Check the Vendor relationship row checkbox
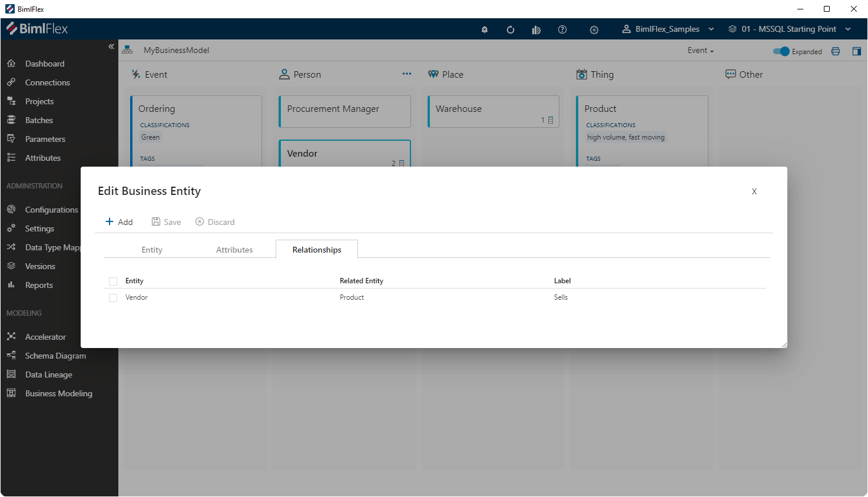The width and height of the screenshot is (868, 497). pyautogui.click(x=112, y=297)
